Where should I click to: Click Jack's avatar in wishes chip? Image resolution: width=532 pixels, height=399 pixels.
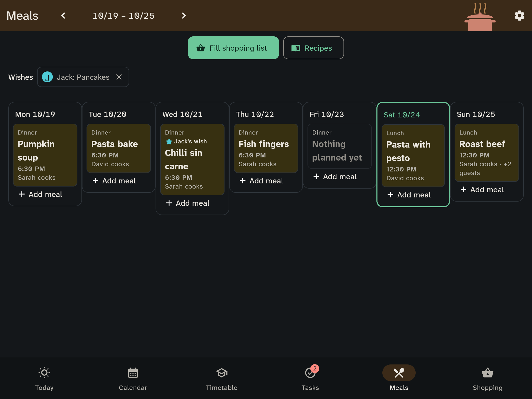pyautogui.click(x=47, y=77)
